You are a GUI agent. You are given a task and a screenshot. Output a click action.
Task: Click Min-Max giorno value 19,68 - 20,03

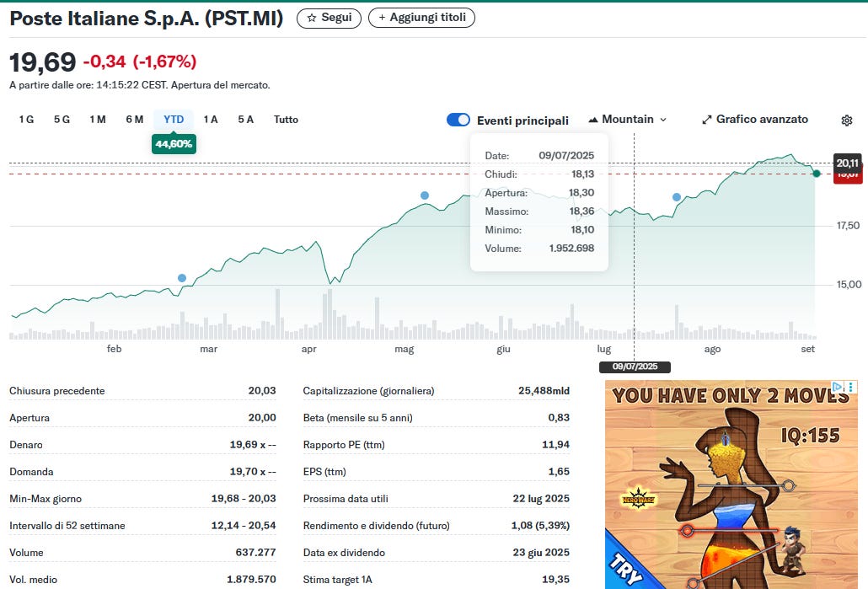[x=244, y=499]
